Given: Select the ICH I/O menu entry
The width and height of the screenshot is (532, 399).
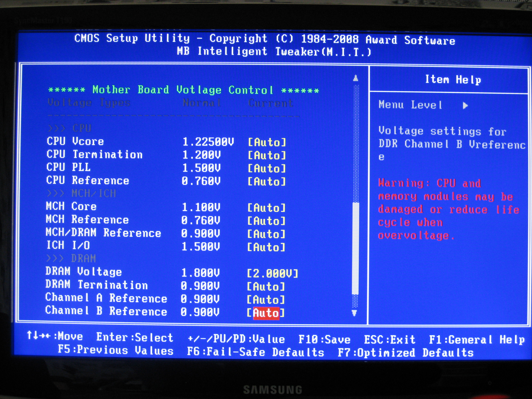Looking at the screenshot, I should (x=68, y=246).
